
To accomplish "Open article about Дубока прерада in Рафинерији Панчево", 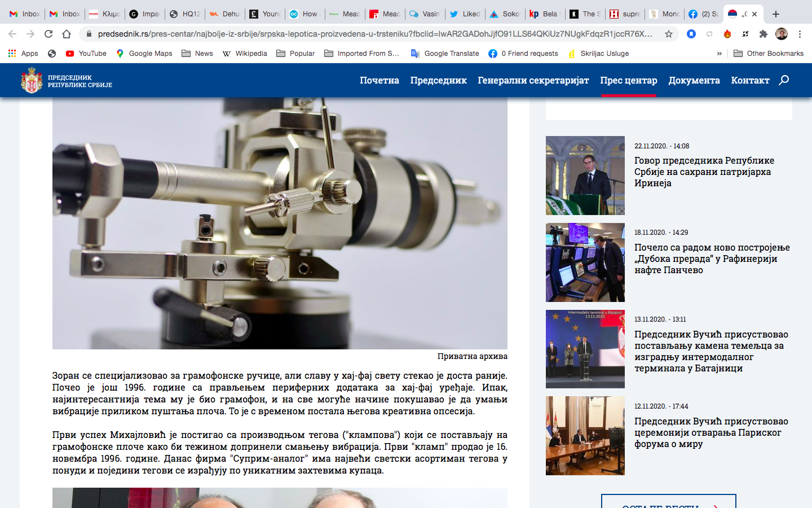I will point(712,259).
